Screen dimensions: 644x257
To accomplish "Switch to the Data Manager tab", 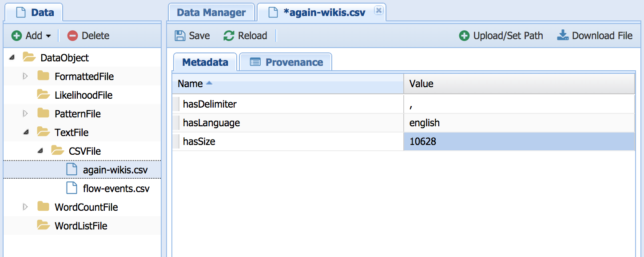I will (x=211, y=12).
